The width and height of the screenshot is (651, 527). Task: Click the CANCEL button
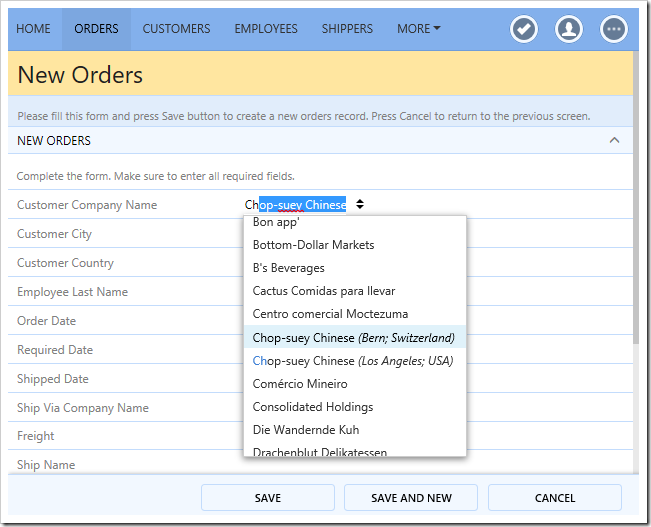tap(555, 498)
